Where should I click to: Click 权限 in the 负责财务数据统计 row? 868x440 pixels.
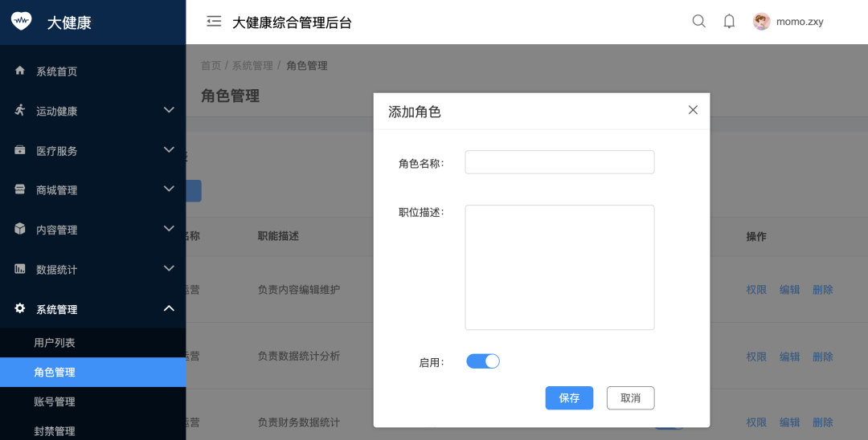coord(756,422)
